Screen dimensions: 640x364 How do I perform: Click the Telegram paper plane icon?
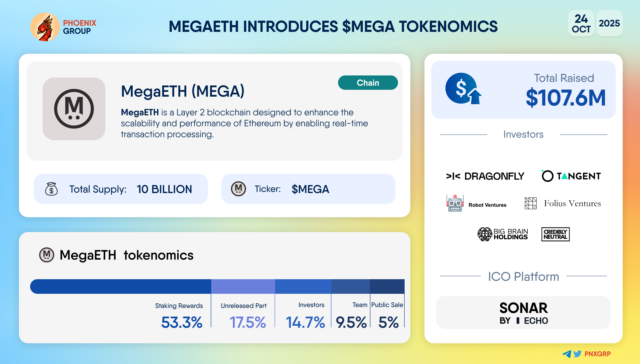click(567, 354)
